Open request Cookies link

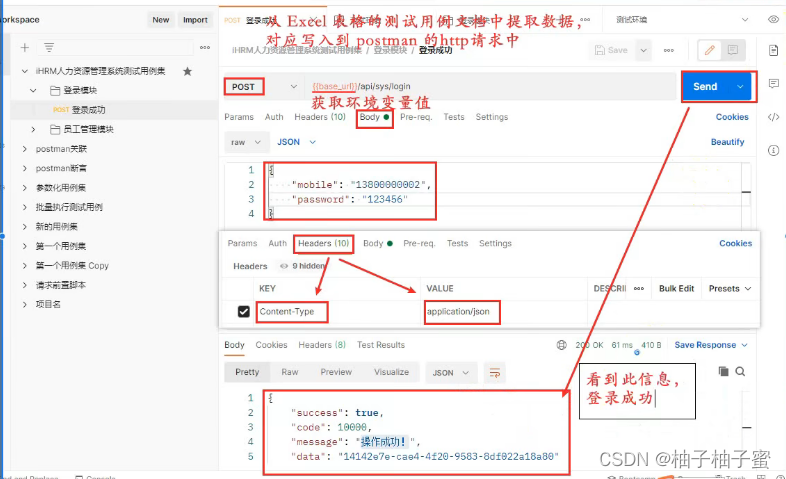point(732,117)
